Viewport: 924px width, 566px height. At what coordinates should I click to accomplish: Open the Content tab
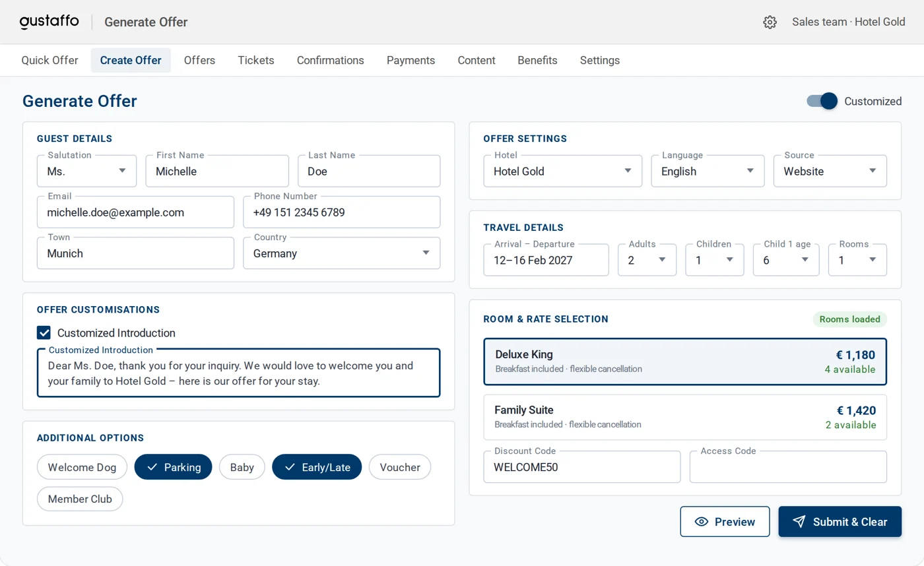click(x=477, y=60)
